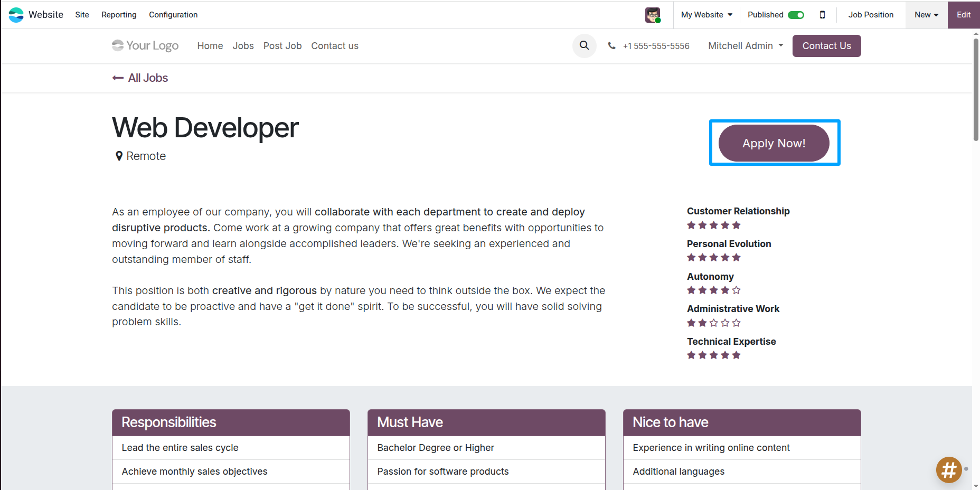Click the Edit button in top bar

point(963,15)
